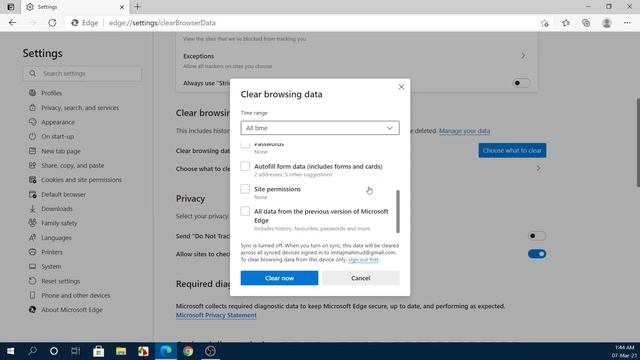Open Cookies and site permissions

81,180
